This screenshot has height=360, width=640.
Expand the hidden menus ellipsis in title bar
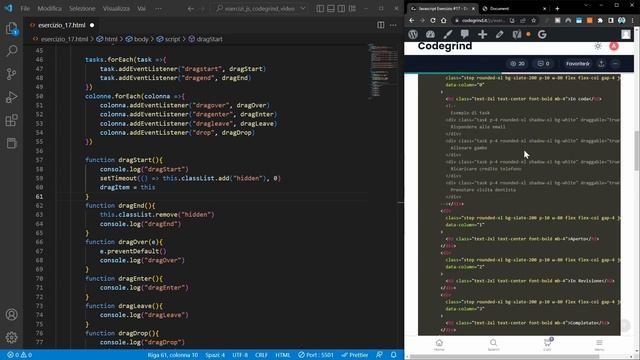point(158,8)
